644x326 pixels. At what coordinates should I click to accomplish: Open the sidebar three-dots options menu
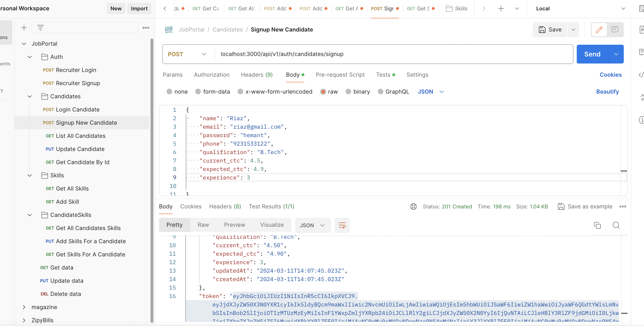(146, 28)
